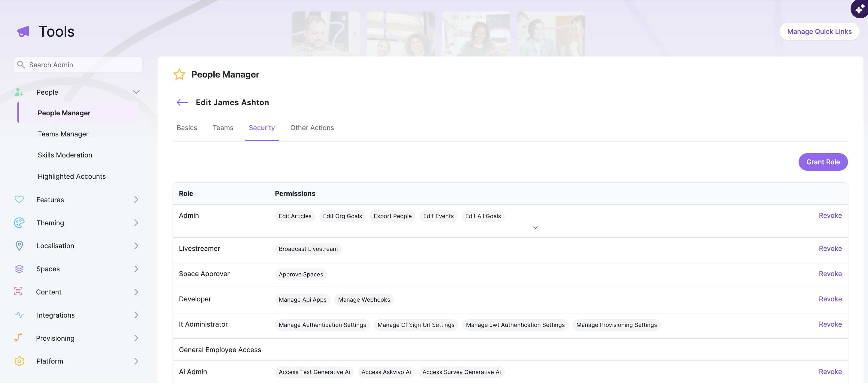The width and height of the screenshot is (868, 387).
Task: Expand the Platform section chevron
Action: 136,361
